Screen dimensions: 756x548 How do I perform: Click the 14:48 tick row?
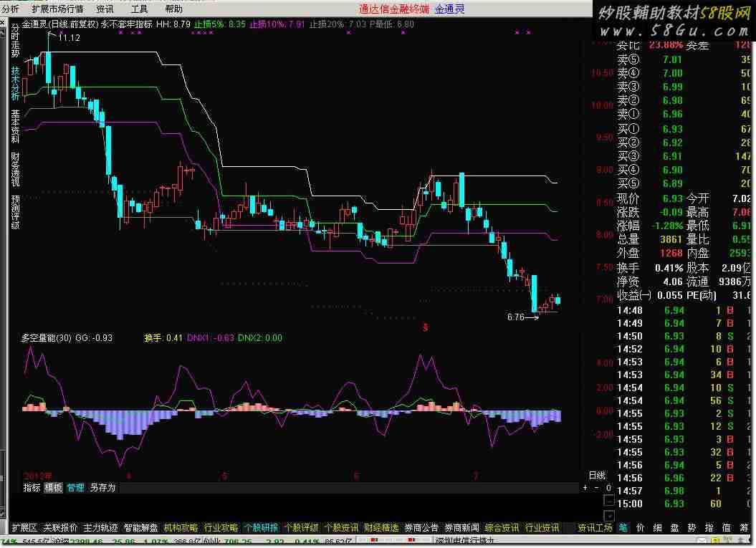tap(683, 310)
